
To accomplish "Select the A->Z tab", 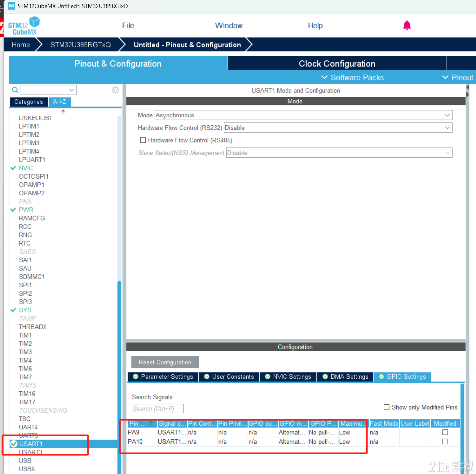I will click(x=59, y=102).
